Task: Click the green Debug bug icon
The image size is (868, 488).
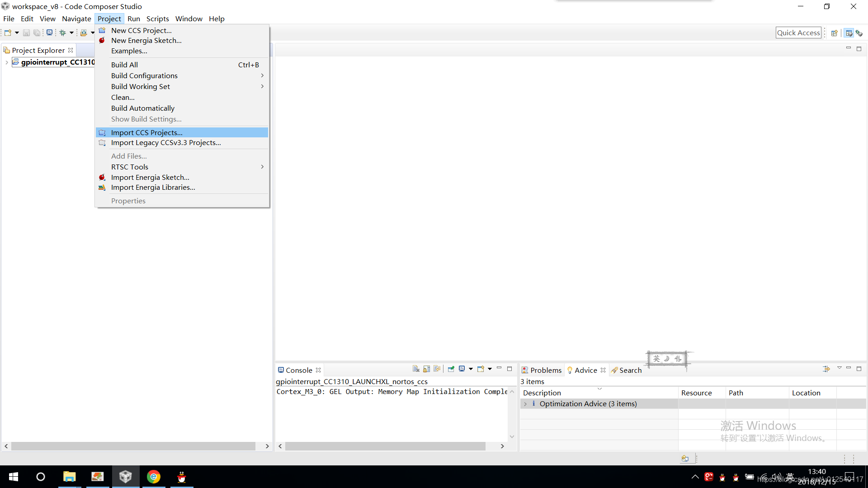Action: (x=63, y=33)
